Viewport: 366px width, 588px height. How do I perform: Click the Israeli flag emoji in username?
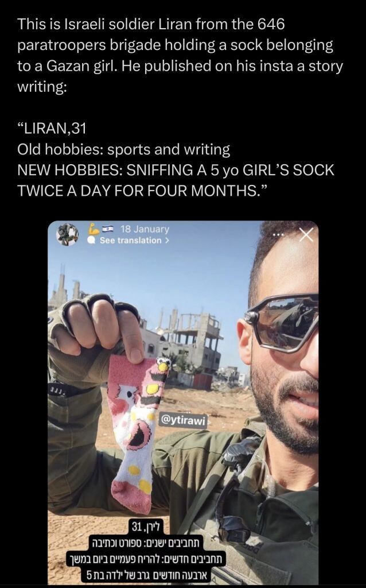(108, 229)
